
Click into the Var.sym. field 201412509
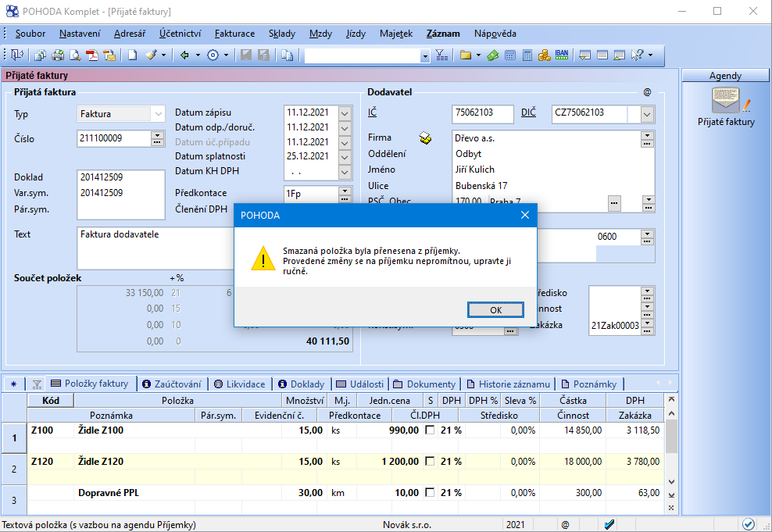(120, 193)
